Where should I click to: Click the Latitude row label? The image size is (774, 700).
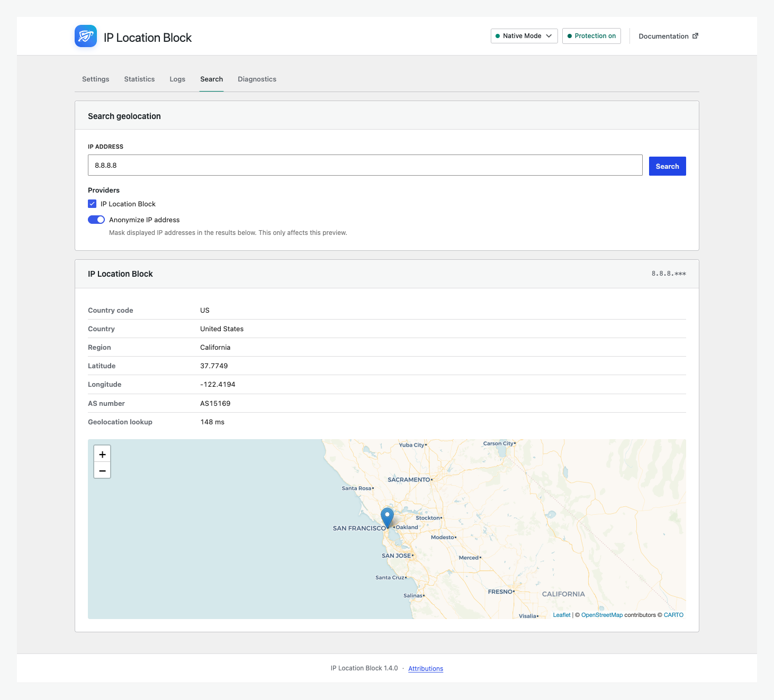(102, 366)
